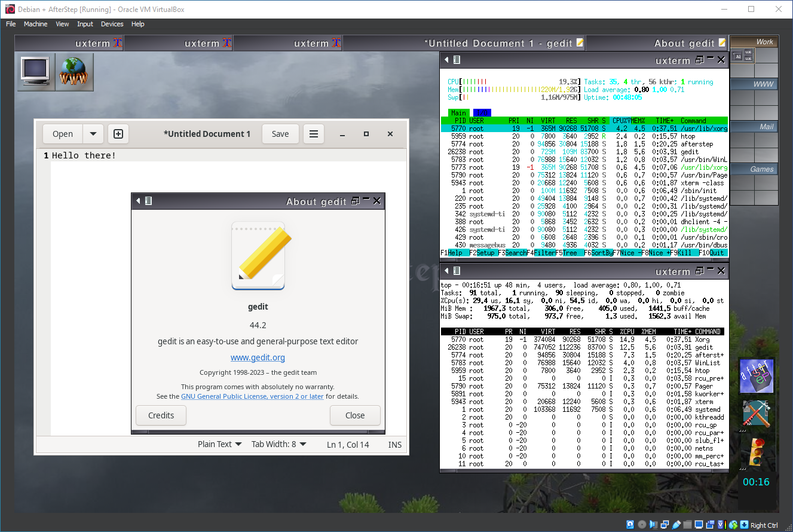This screenshot has width=793, height=532.
Task: Switch to the I/O tab in htop
Action: click(481, 113)
